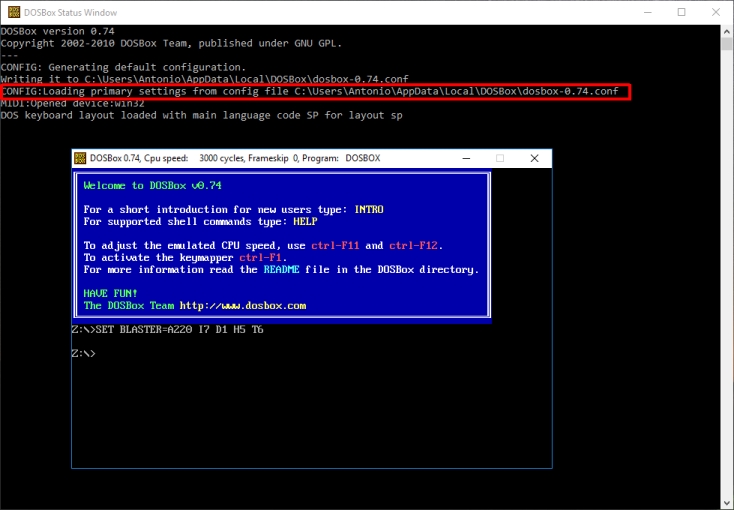Click the red 'ctrl-F11' shortcut text
This screenshot has width=734, height=510.
(x=335, y=245)
